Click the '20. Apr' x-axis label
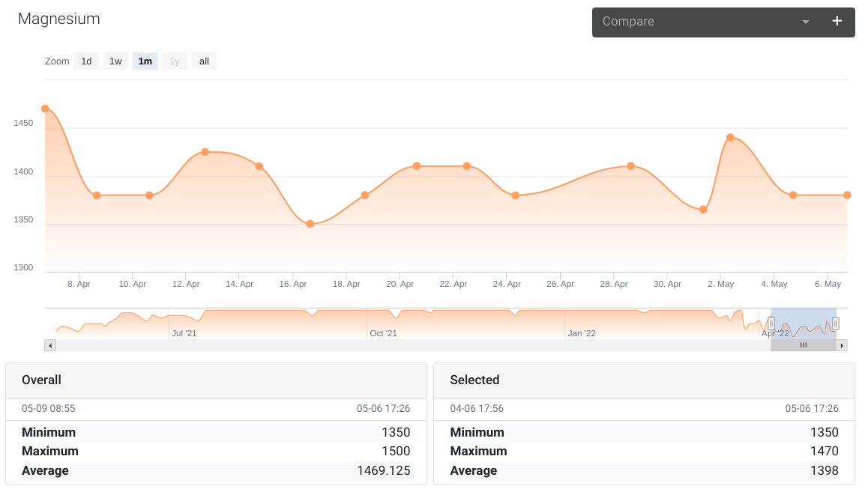 pyautogui.click(x=400, y=284)
